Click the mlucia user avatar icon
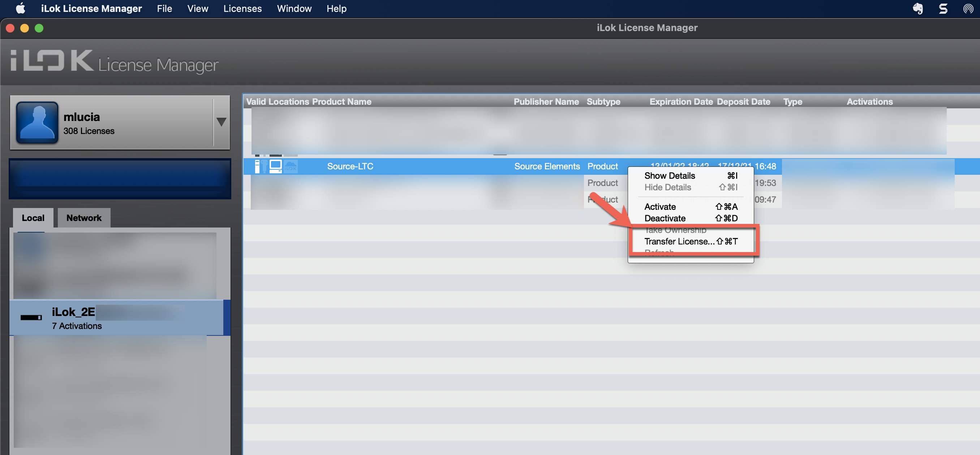This screenshot has width=980, height=455. pyautogui.click(x=37, y=122)
